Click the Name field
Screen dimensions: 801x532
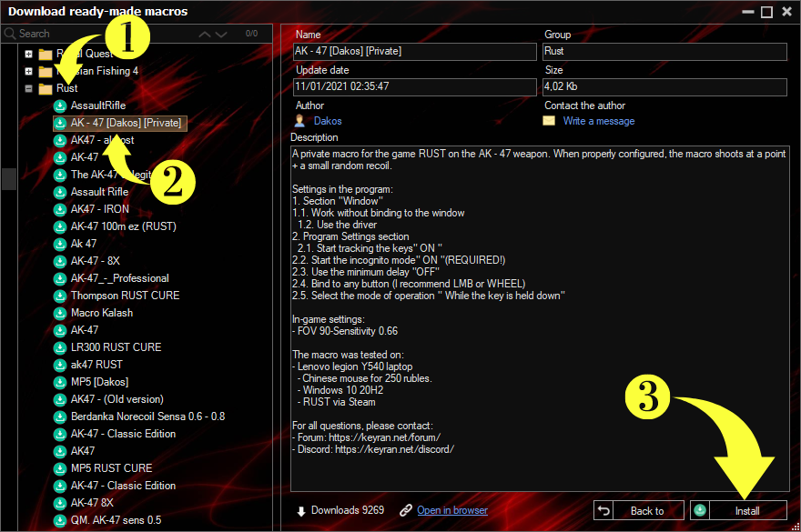pos(415,52)
